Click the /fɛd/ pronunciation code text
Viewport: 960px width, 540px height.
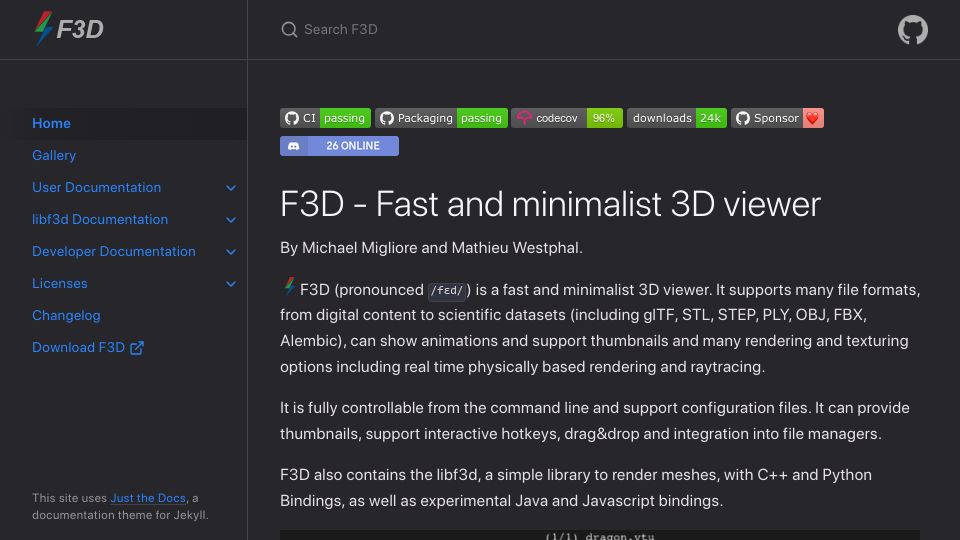[x=447, y=290]
